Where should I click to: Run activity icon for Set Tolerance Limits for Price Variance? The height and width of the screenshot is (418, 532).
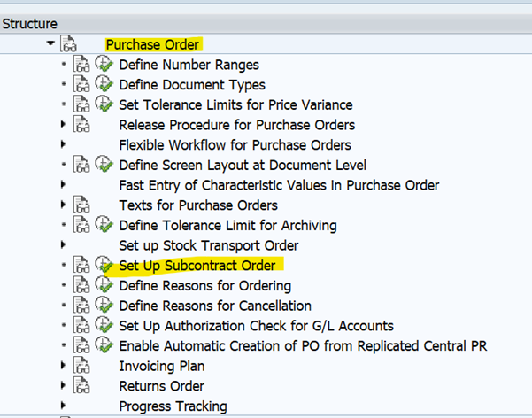[x=104, y=104]
